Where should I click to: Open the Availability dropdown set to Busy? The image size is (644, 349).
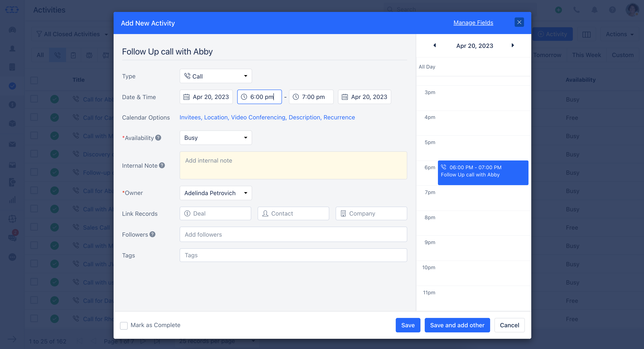pos(215,138)
